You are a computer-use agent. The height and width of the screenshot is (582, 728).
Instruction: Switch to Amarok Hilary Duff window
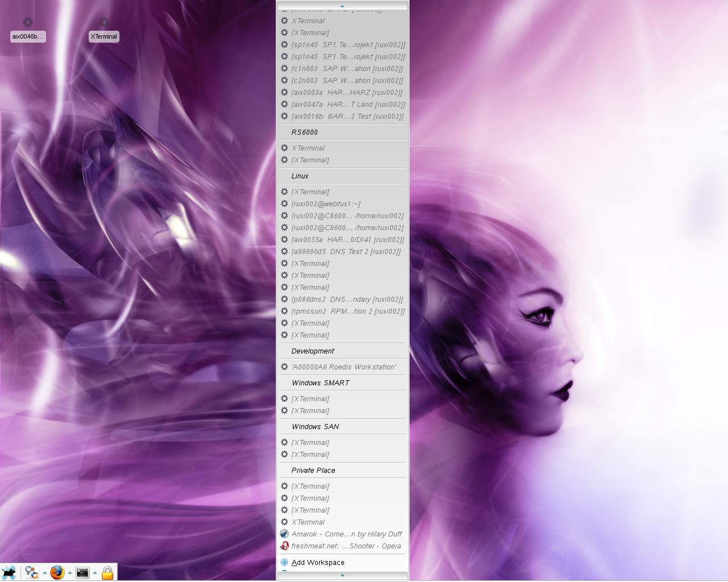346,534
